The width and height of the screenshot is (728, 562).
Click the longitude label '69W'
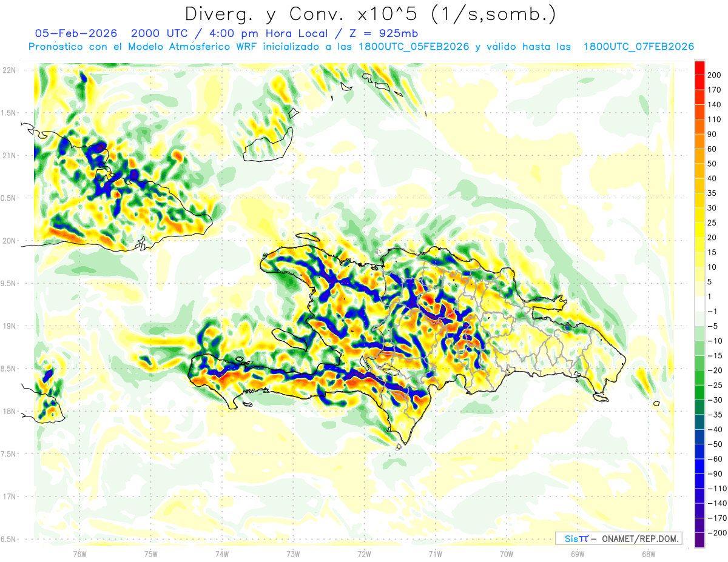click(577, 554)
